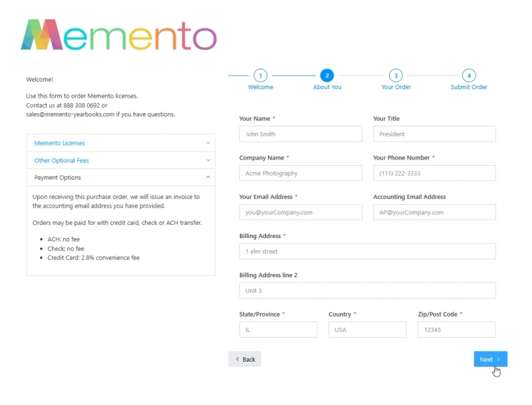Screen dimensions: 532x405
Task: Click the 'Accounting Email Address' field label
Action: tap(410, 197)
